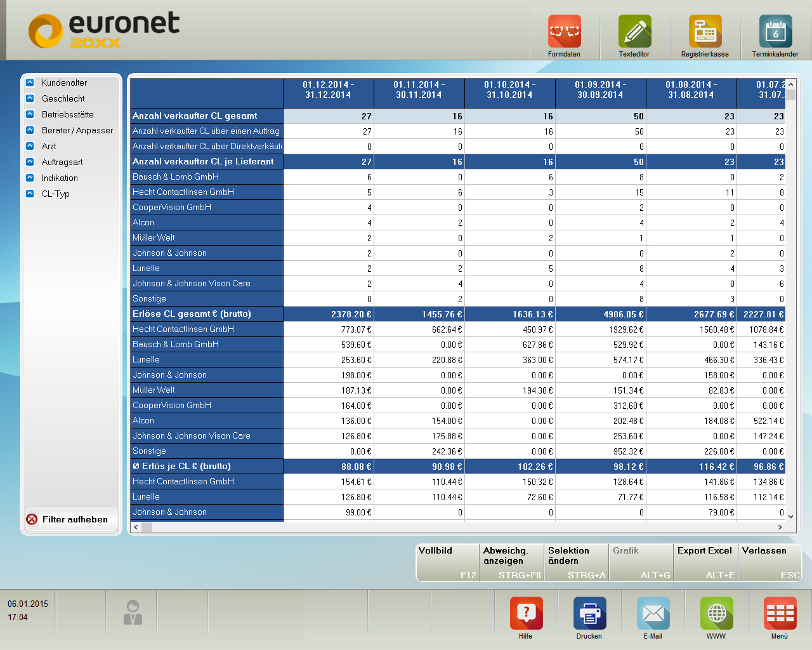Viewport: 812px width, 650px height.
Task: Switch to Vollbild view
Action: click(447, 562)
